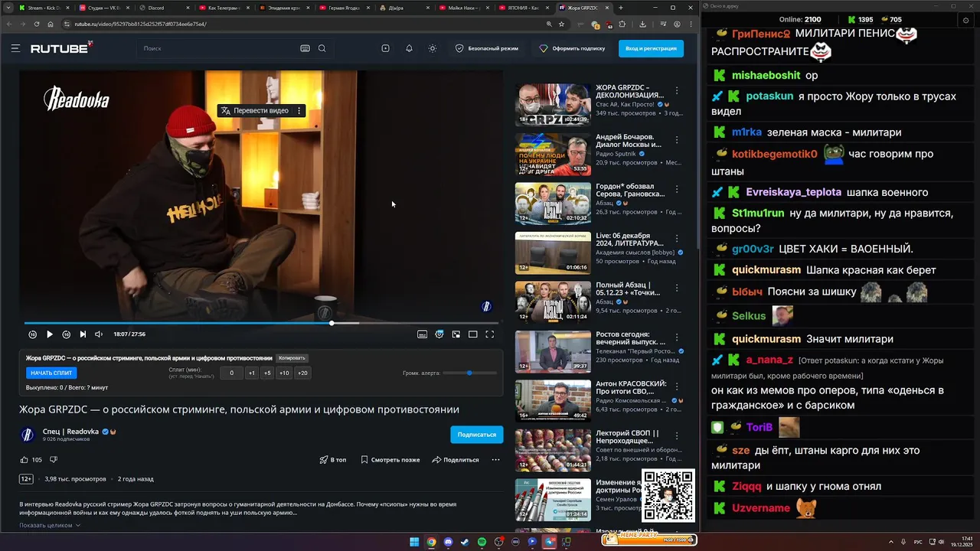Click В топ rocket button

[x=333, y=460]
